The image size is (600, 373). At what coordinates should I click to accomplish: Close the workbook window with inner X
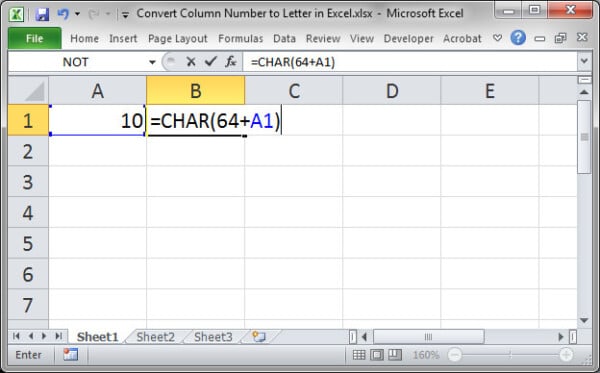(x=582, y=37)
